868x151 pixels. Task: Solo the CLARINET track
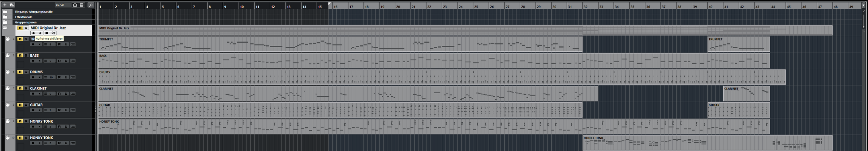coord(26,88)
